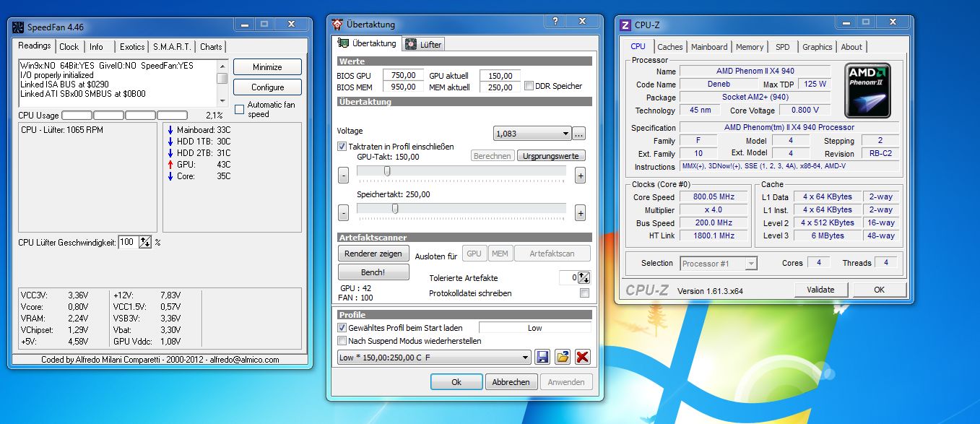Click the MEM aktuell 250,00 field
Screen dimensions: 980x424
(500, 87)
